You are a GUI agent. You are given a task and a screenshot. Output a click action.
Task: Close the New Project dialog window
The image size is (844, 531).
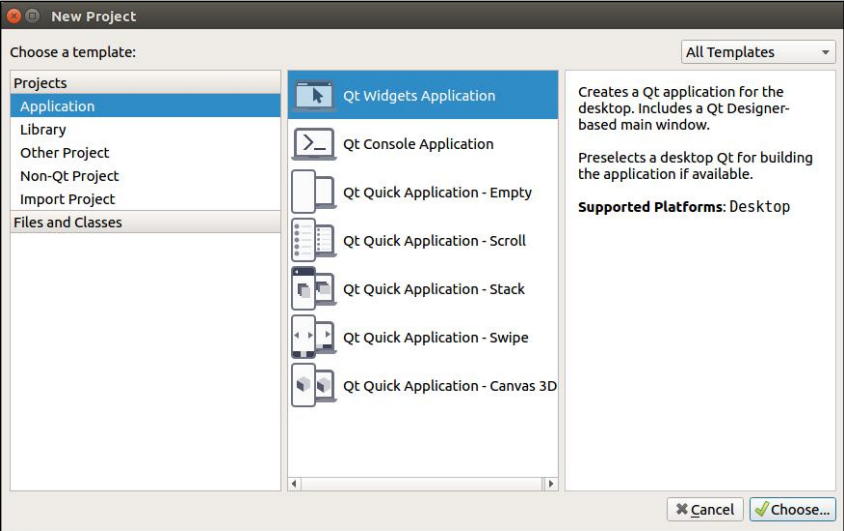[x=14, y=16]
